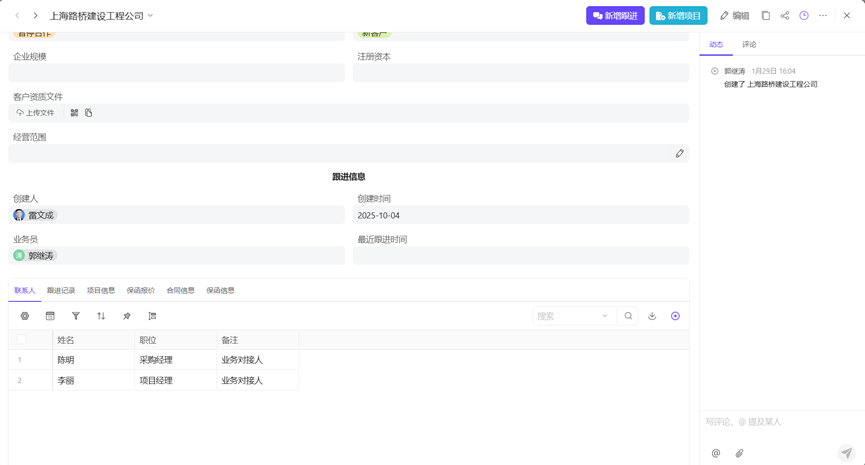Viewport: 865px width, 465px height.
Task: Open the 合同信息 tab
Action: 180,291
